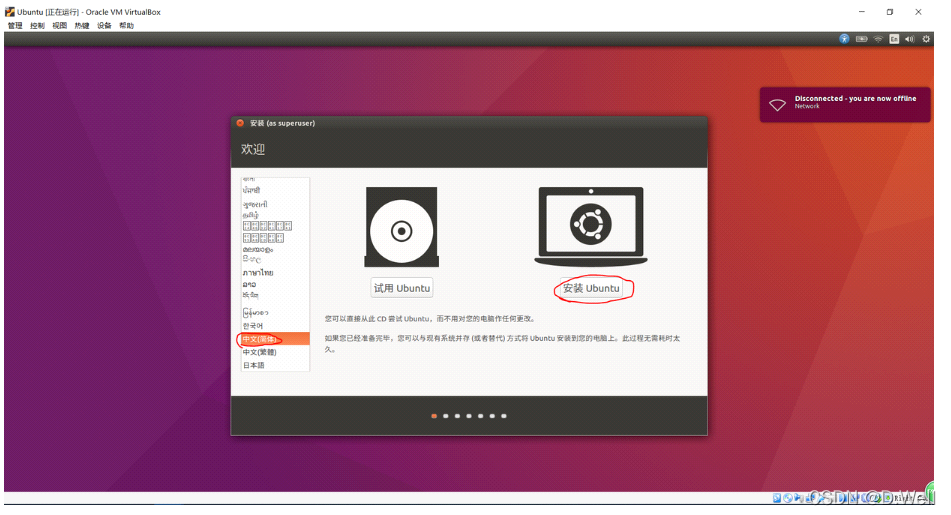Open the 'En' keyboard input indicator
The image size is (951, 515).
[894, 39]
